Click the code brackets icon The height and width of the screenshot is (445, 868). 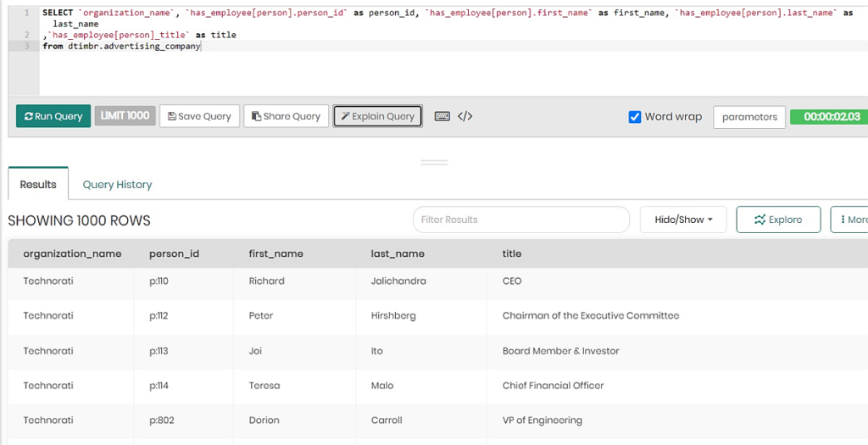[465, 116]
